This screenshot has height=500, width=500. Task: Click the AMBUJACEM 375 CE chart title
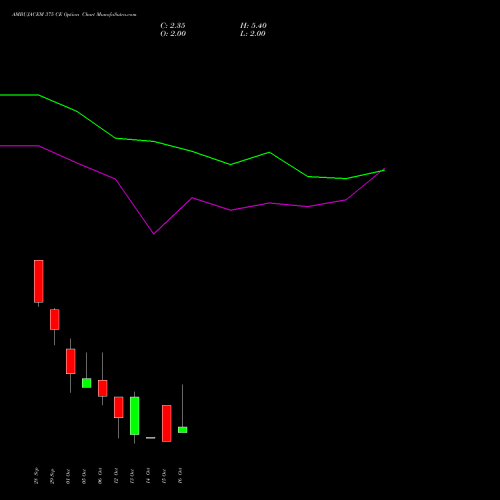click(74, 15)
